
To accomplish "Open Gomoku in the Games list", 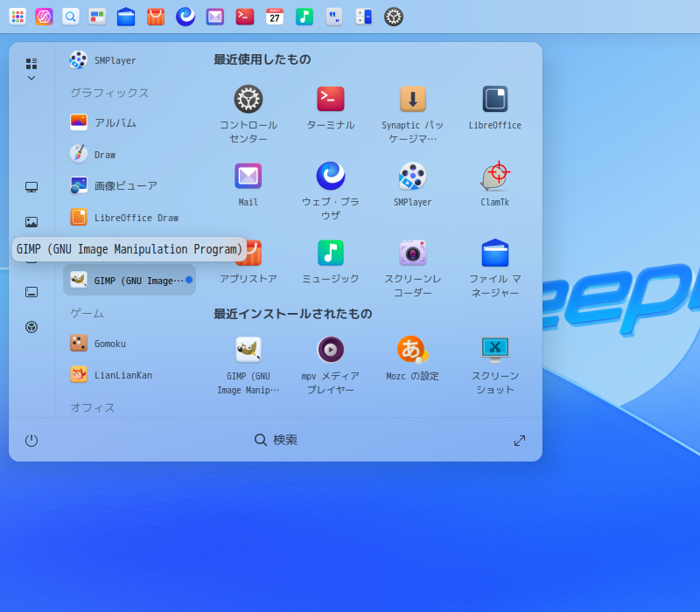I will point(109,344).
